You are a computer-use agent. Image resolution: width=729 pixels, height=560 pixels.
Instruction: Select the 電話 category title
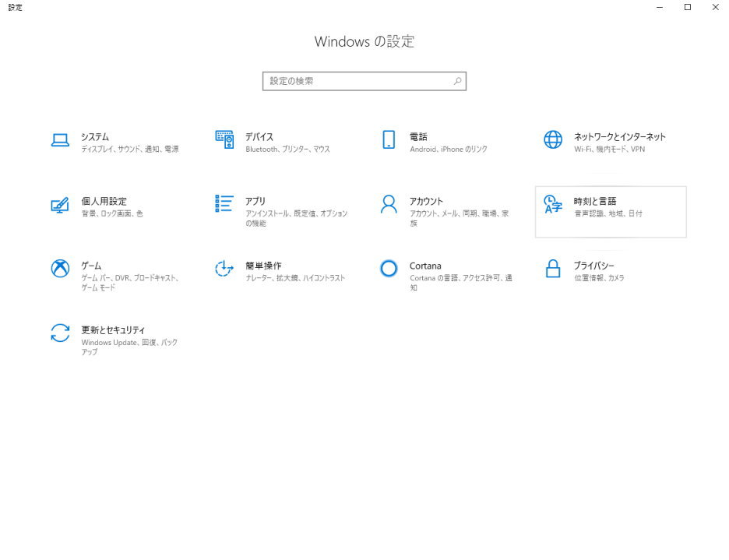click(418, 137)
